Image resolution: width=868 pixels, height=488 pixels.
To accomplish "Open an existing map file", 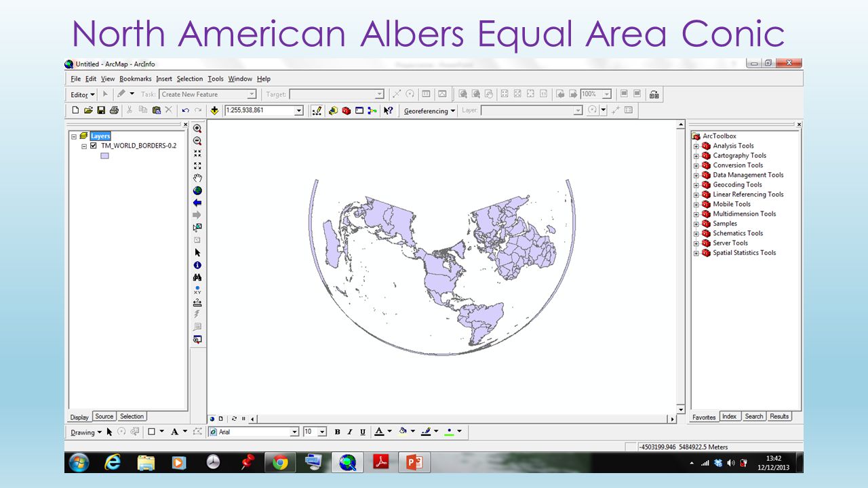I will coord(88,110).
